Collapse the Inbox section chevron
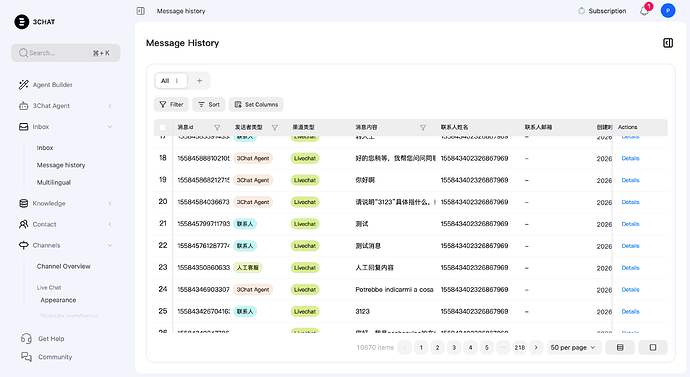The width and height of the screenshot is (690, 377). [110, 127]
